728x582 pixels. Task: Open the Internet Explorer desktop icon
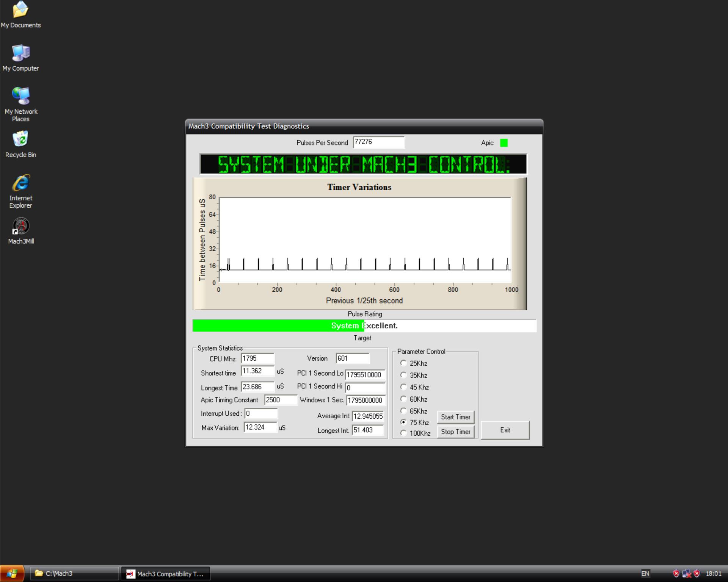click(20, 183)
